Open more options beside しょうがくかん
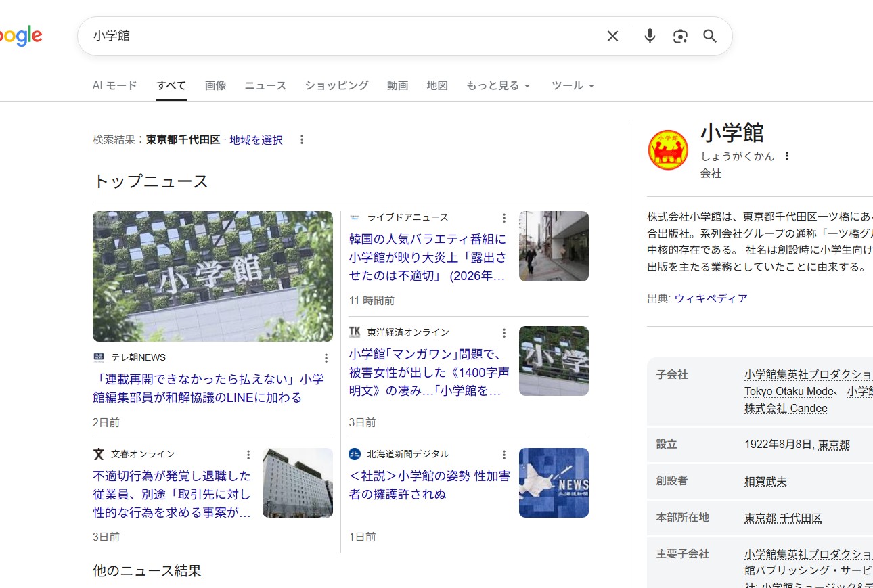The image size is (873, 588). pyautogui.click(x=786, y=156)
